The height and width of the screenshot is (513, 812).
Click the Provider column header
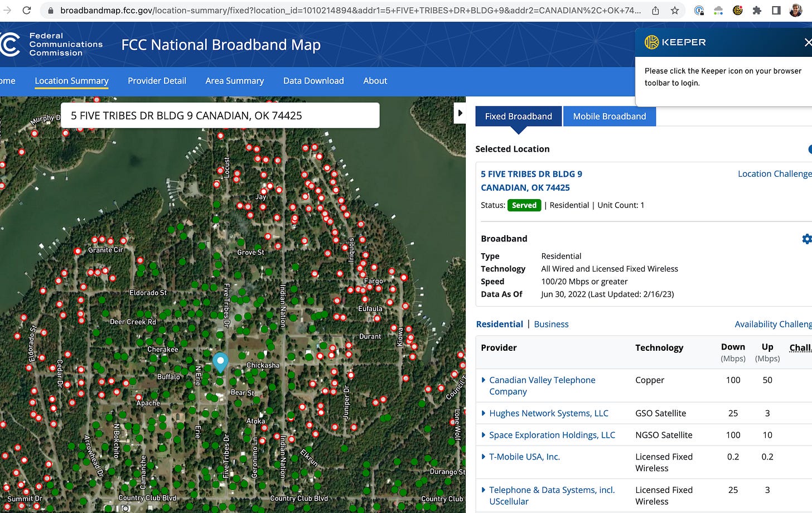tap(499, 347)
